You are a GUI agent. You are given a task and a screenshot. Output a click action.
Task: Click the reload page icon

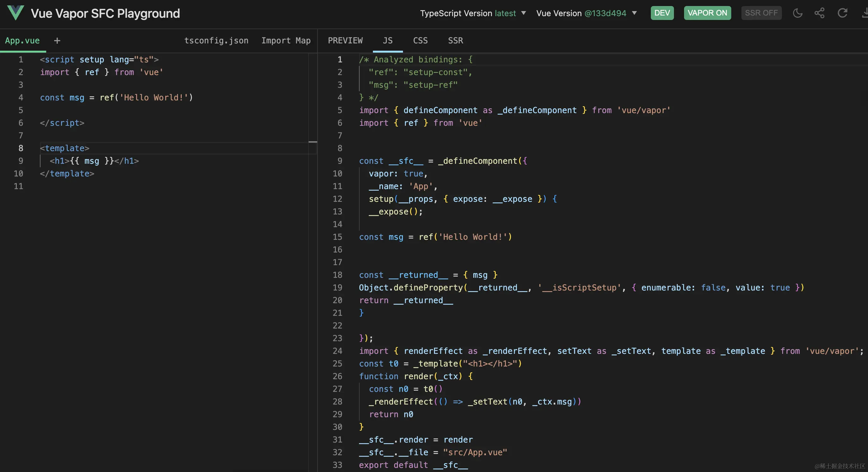842,13
